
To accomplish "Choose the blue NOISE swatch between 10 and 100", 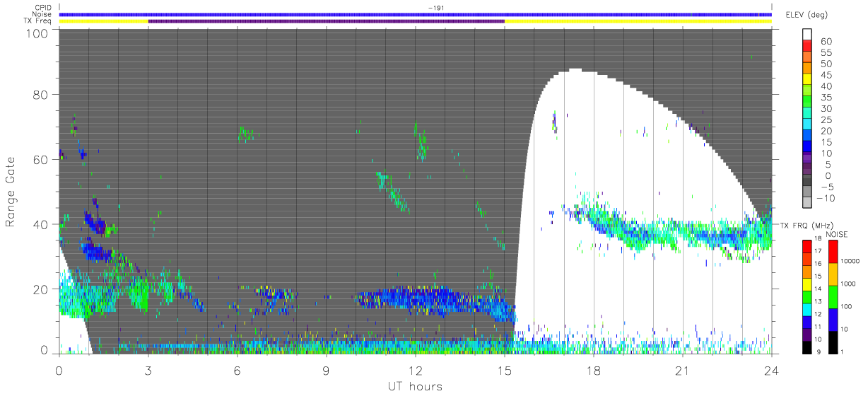I will (x=833, y=320).
